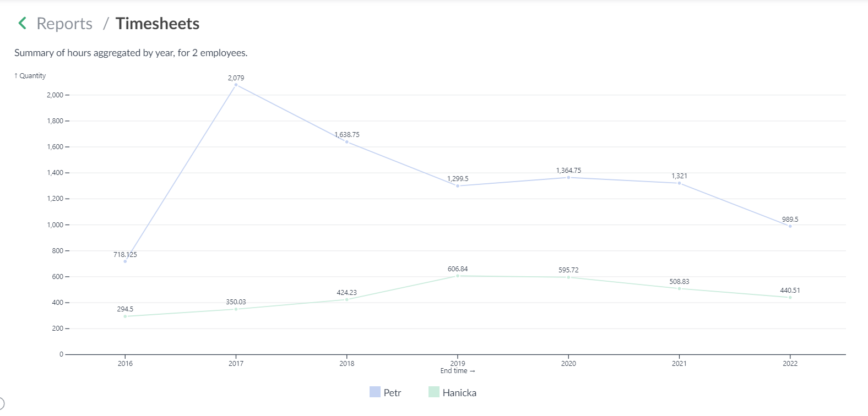Image resolution: width=868 pixels, height=416 pixels.
Task: Click the blue Petr legend swatch
Action: point(375,392)
